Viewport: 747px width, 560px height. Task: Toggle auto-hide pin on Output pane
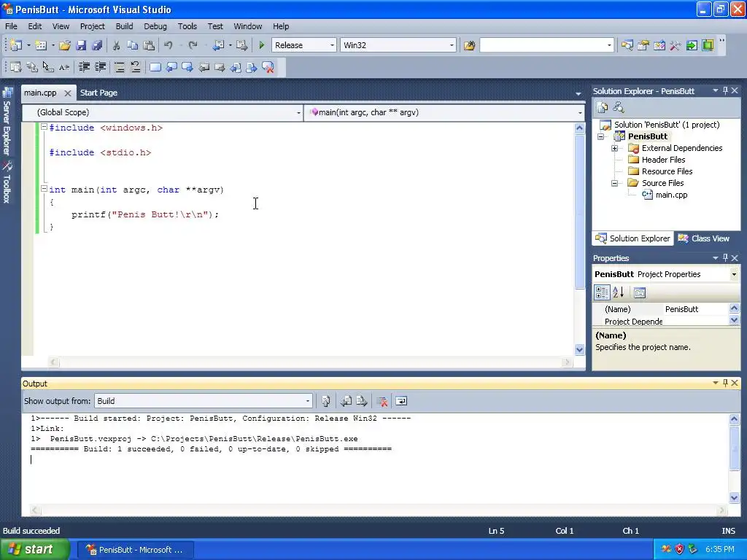(x=725, y=383)
